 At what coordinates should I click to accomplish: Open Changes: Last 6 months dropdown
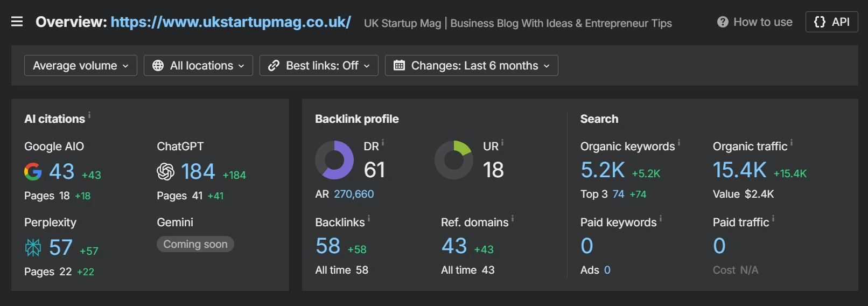click(471, 66)
